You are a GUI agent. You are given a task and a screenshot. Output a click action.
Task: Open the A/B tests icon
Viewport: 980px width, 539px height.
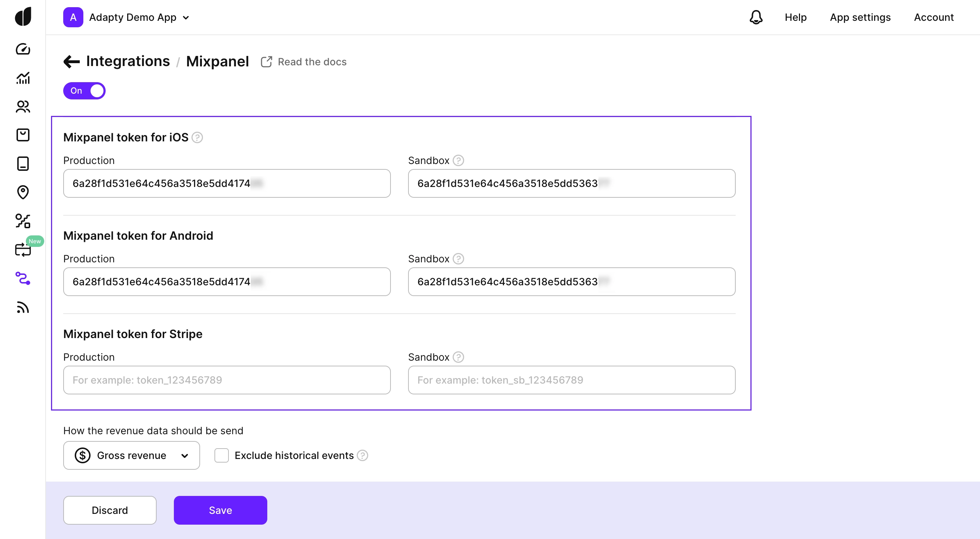point(23,221)
